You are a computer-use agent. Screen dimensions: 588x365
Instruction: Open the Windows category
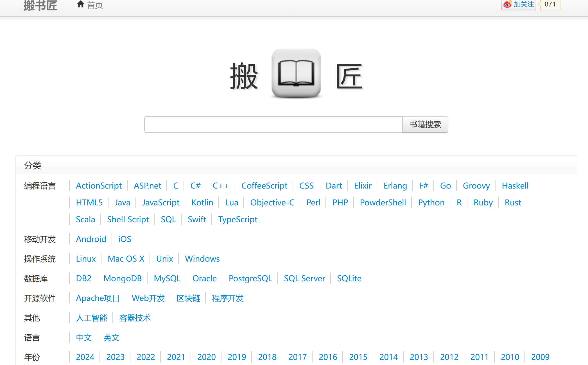(x=202, y=259)
